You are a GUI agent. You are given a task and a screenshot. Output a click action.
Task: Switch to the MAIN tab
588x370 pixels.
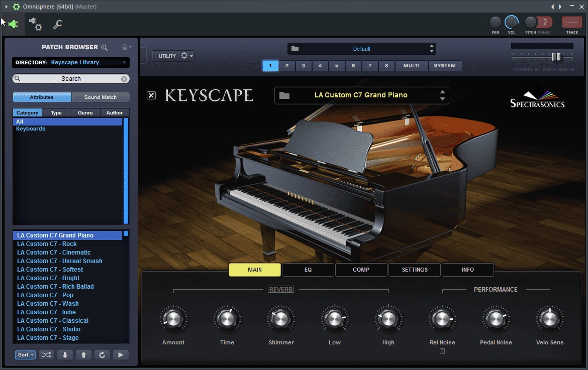click(255, 270)
